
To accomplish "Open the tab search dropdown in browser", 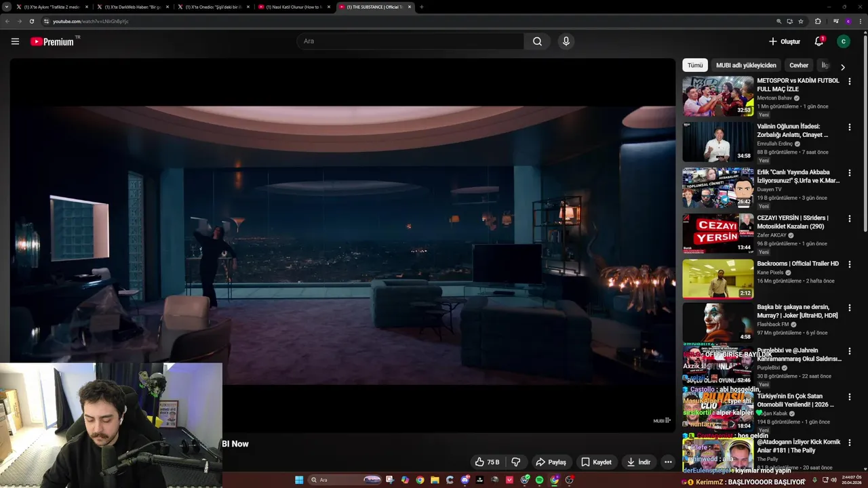I will click(7, 7).
